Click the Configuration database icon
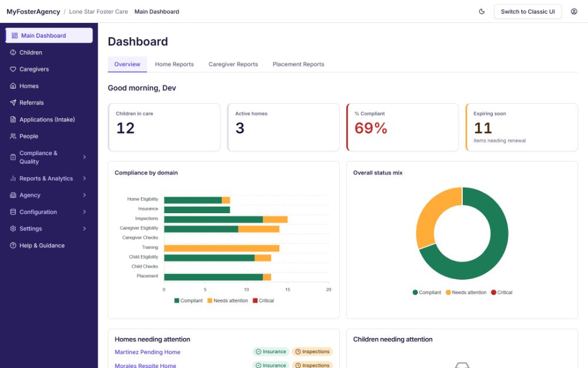 (13, 212)
